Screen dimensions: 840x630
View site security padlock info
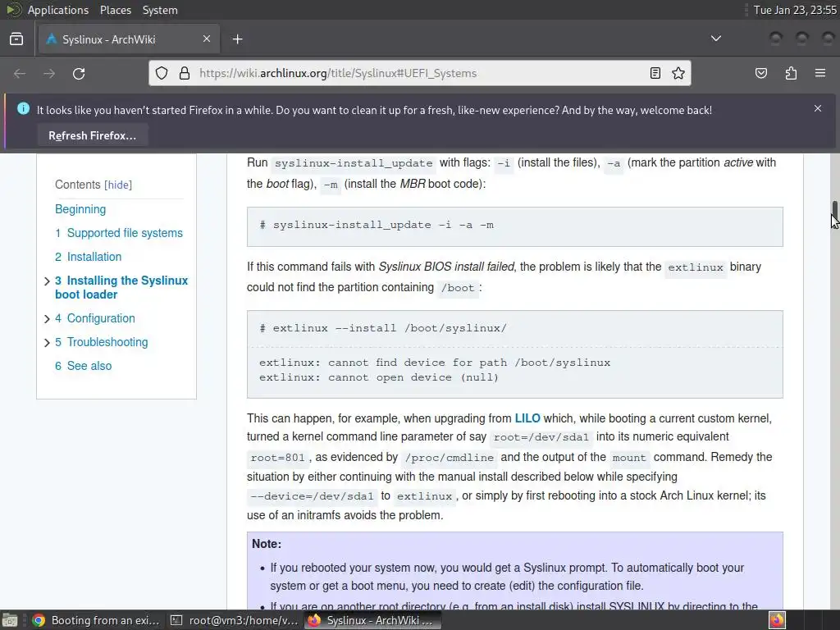click(185, 73)
